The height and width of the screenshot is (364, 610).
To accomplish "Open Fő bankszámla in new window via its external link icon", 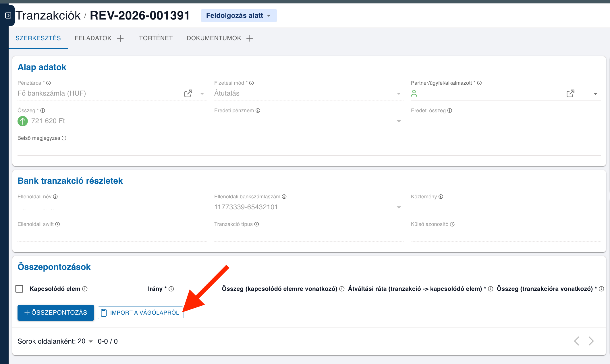I will tap(188, 94).
